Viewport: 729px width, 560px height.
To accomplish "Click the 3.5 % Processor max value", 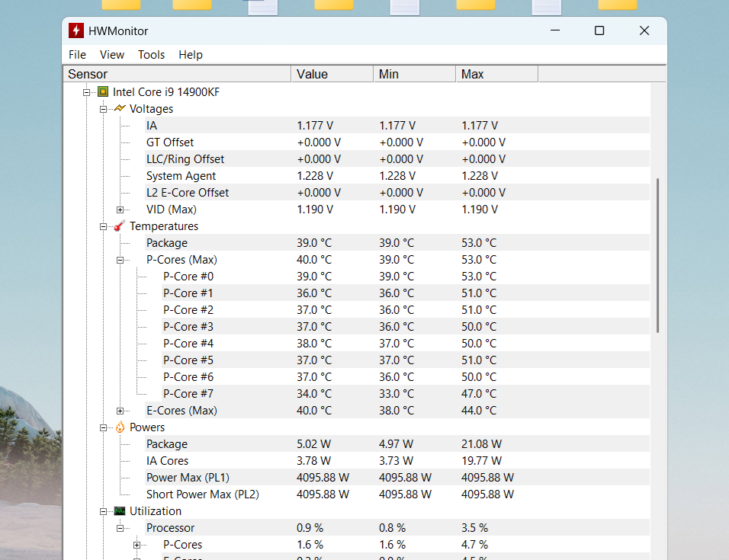I will click(x=474, y=528).
